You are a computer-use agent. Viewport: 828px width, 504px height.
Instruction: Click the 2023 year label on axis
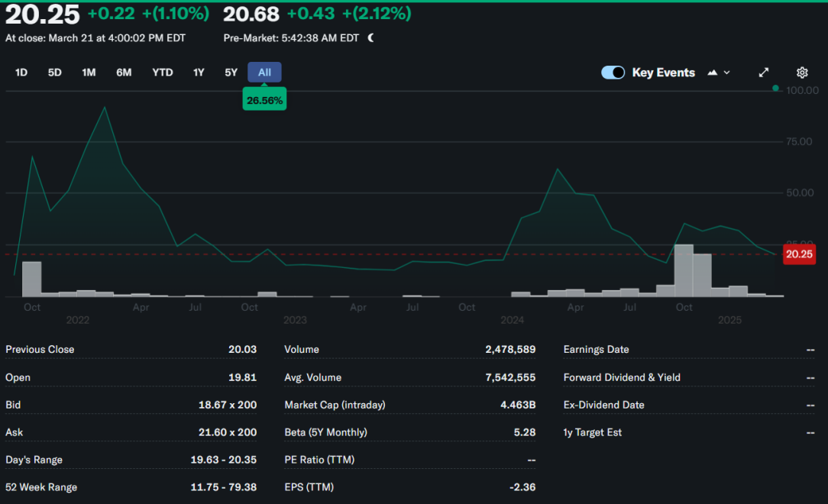coord(295,320)
